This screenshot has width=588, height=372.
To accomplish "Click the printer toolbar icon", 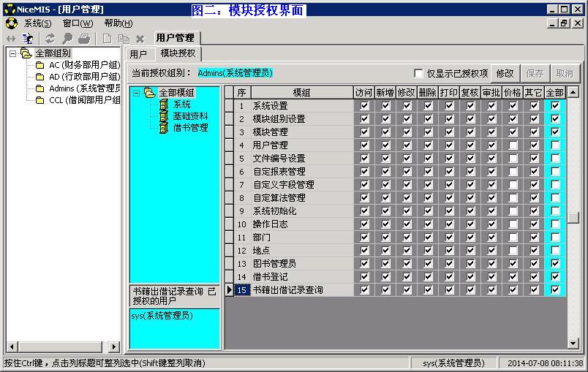I will coord(84,39).
